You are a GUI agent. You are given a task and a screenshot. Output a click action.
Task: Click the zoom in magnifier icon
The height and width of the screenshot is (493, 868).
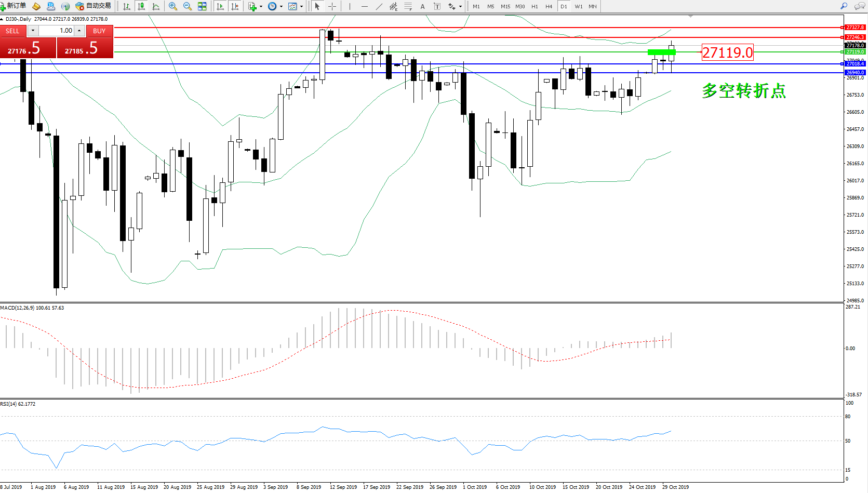click(173, 6)
